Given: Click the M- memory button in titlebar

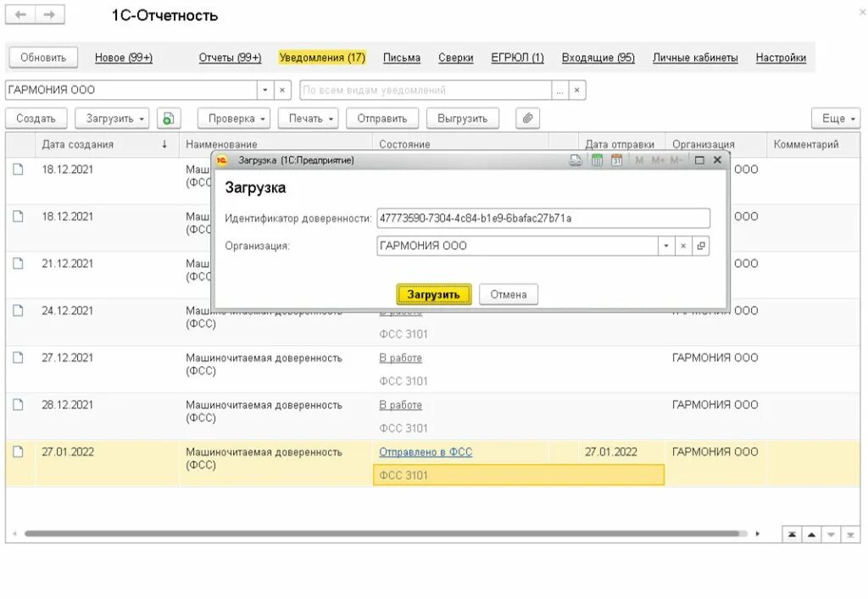Looking at the screenshot, I should (x=676, y=160).
